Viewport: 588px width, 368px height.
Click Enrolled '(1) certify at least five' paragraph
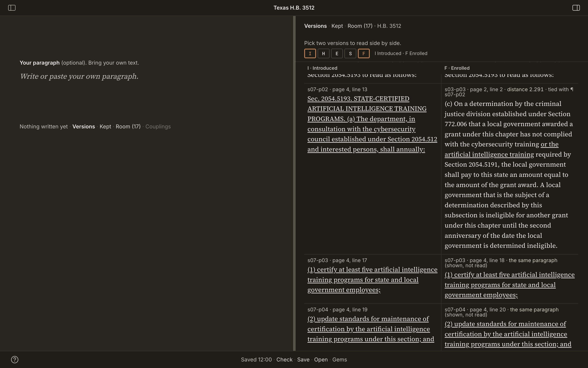[x=510, y=285]
